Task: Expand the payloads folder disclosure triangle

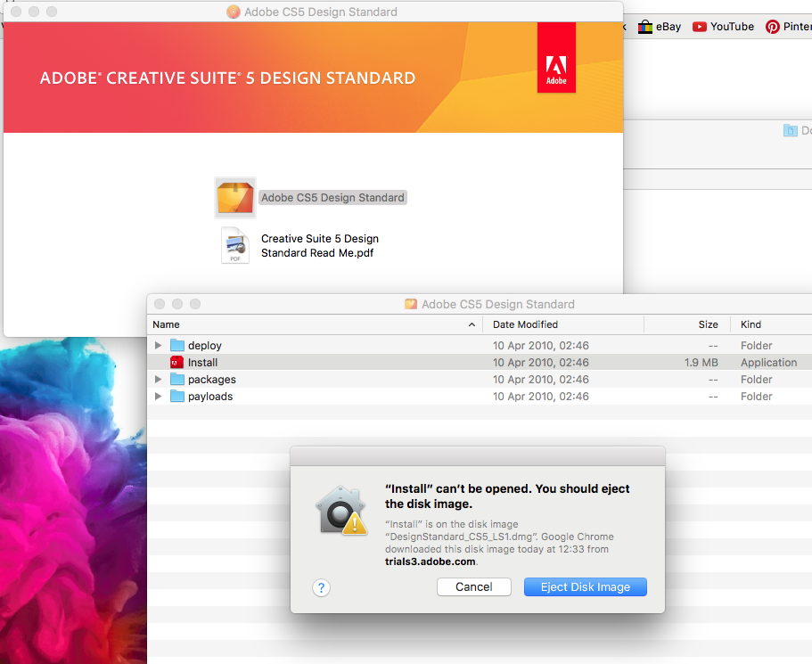Action: [x=159, y=397]
